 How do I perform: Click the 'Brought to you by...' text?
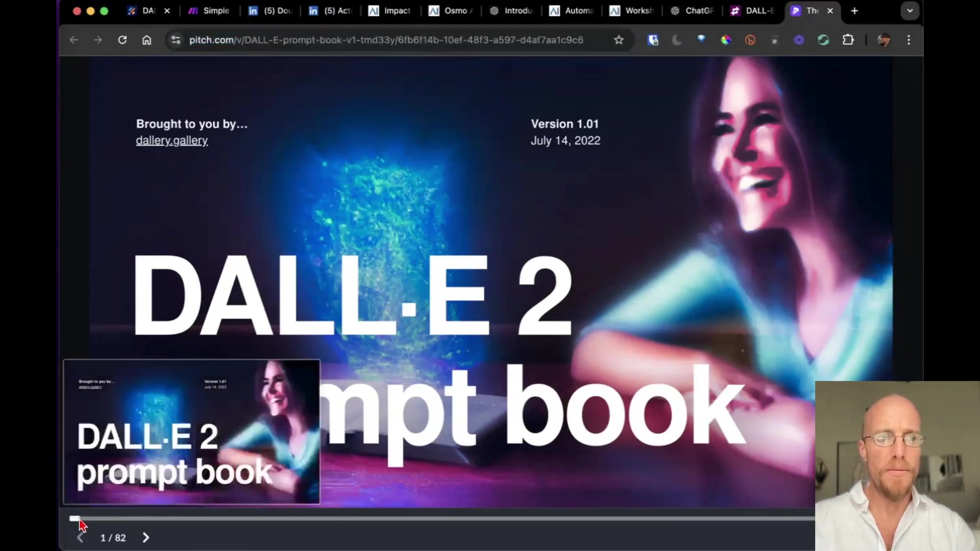point(191,124)
